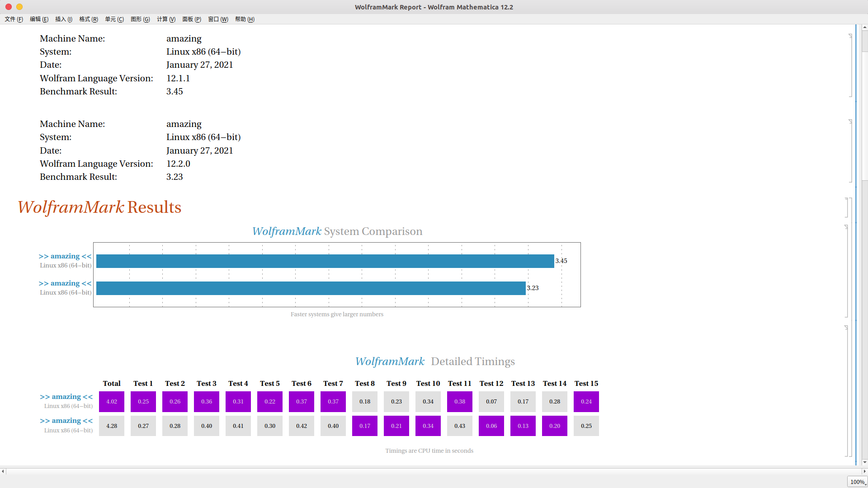This screenshot has height=488, width=868.
Task: Click 'Faster systems give larger numbers' caption
Action: (x=337, y=314)
